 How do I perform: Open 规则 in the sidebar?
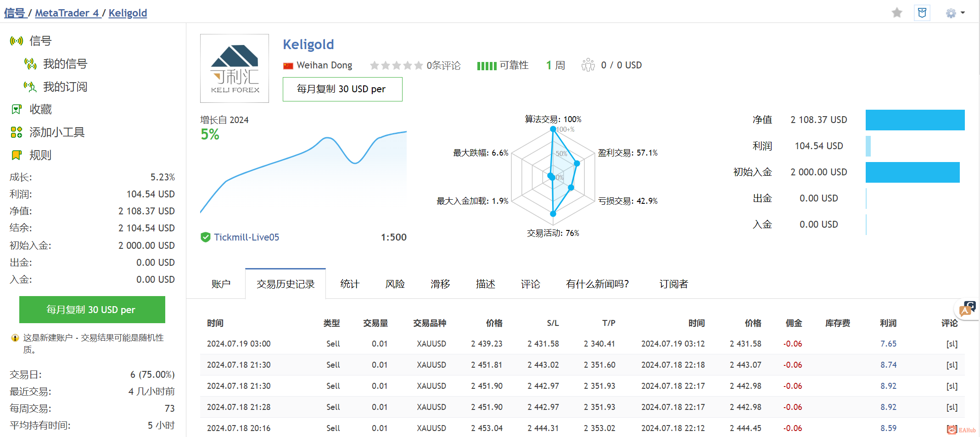40,155
